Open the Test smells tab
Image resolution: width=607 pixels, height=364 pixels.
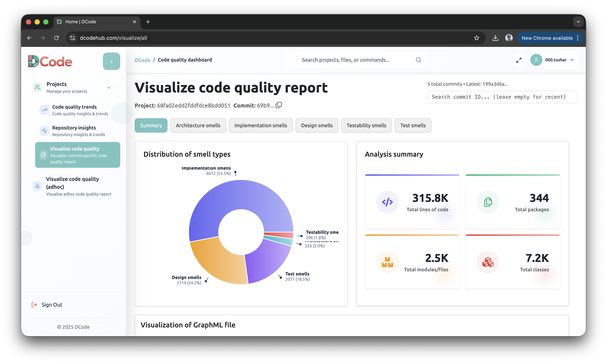[x=413, y=125]
